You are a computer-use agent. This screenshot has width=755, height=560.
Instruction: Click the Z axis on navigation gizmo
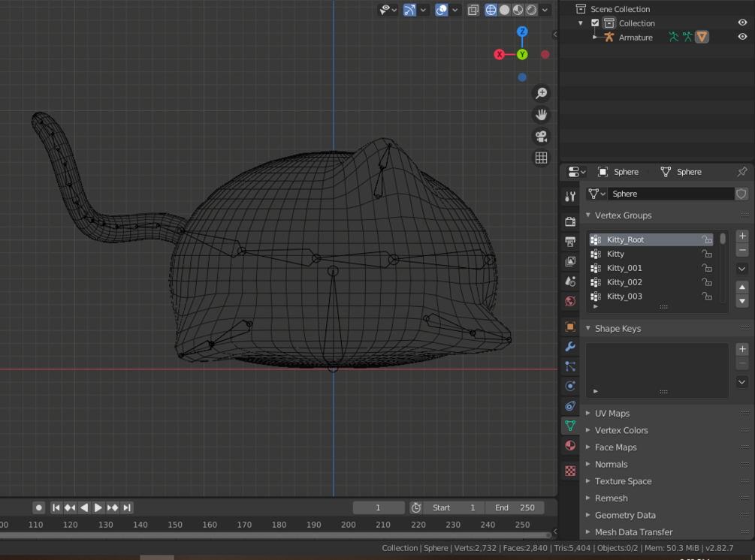tap(522, 32)
